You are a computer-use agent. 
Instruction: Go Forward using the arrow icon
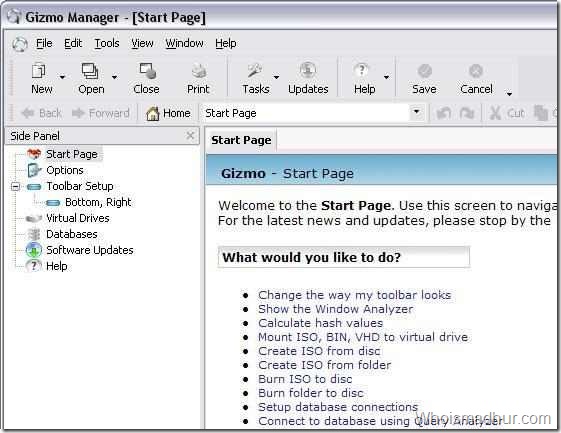[x=78, y=113]
